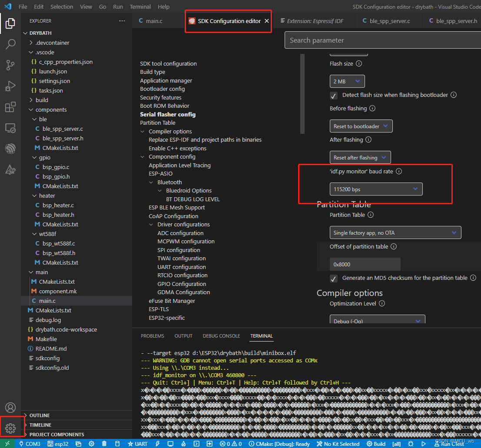Open the Terminal menu
481x448 pixels.
[140, 7]
